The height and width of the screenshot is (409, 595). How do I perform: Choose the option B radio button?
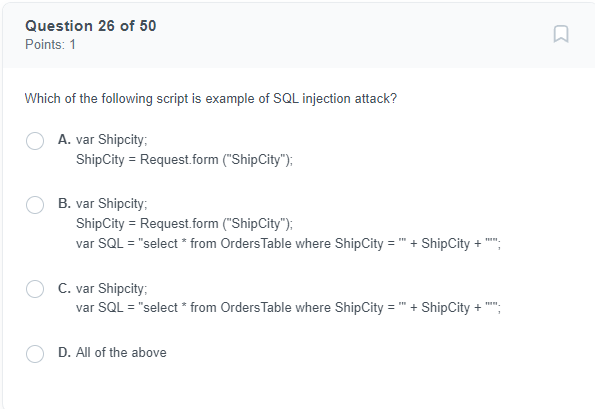point(35,205)
